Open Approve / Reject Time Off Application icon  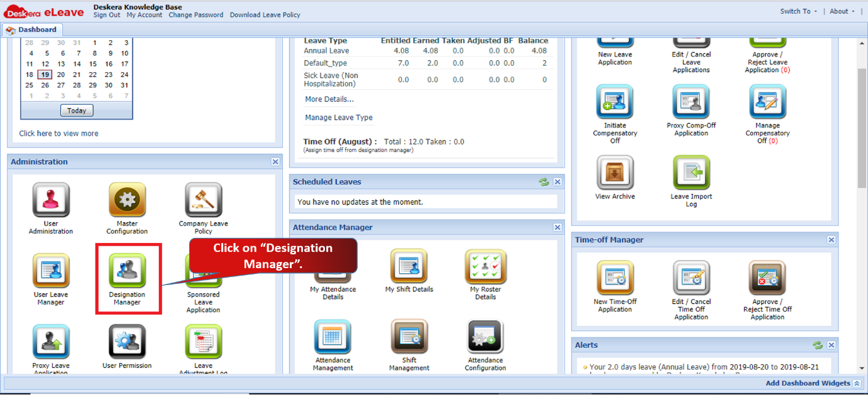point(767,278)
